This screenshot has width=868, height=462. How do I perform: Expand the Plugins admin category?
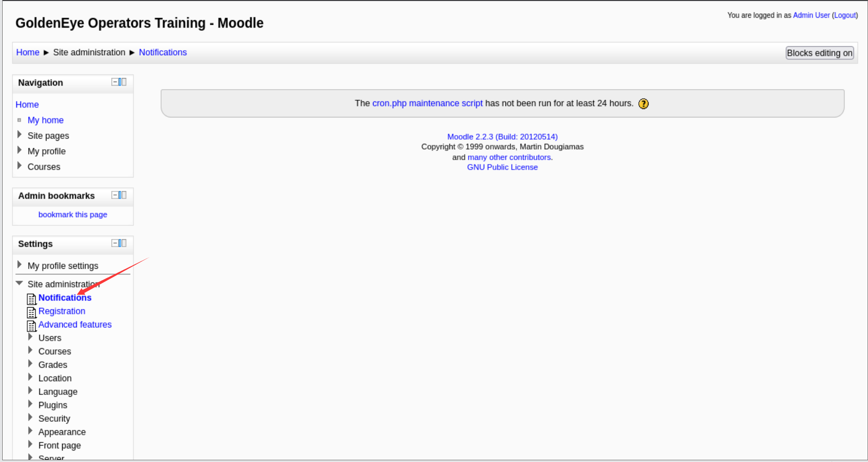(30, 404)
